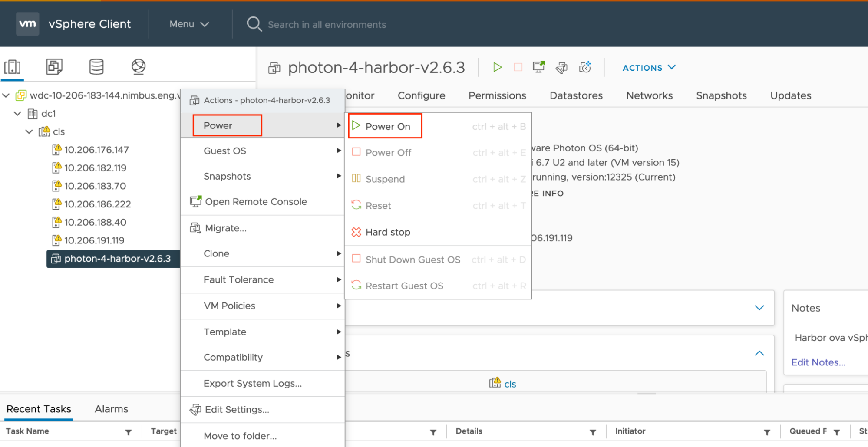Launch the console toolbar icon
This screenshot has width=868, height=447.
(x=539, y=67)
